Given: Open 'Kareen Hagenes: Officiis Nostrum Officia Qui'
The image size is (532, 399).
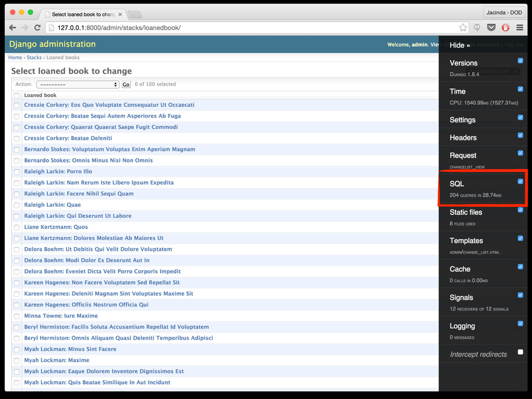Looking at the screenshot, I should click(x=86, y=304).
